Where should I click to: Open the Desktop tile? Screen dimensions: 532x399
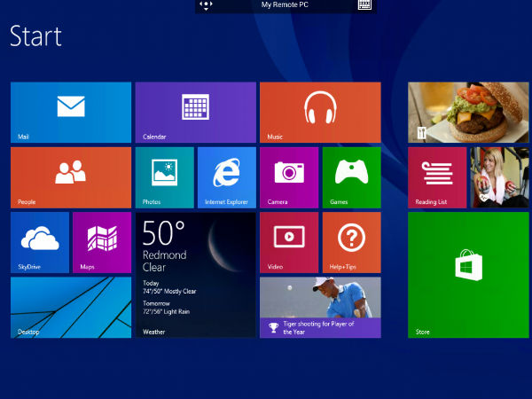pos(71,307)
